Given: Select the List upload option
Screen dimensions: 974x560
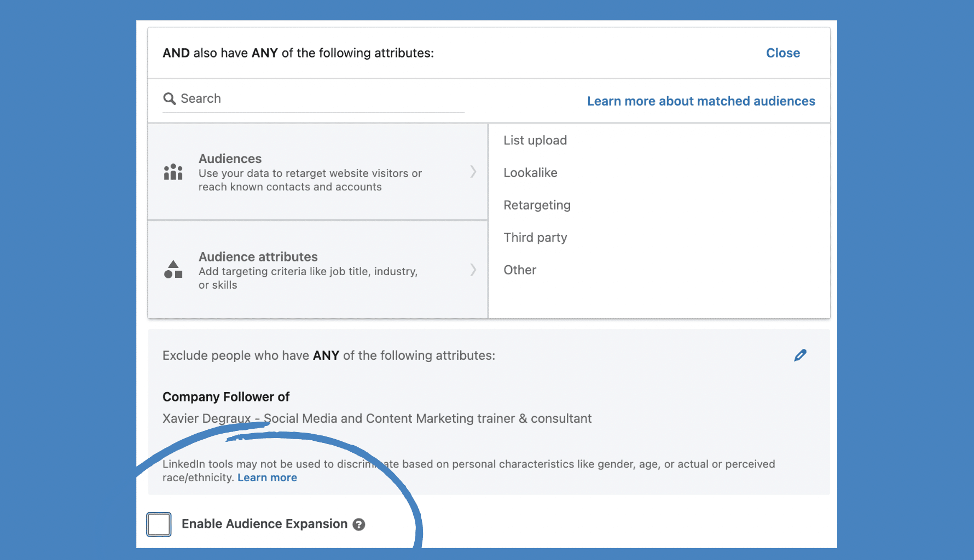Looking at the screenshot, I should coord(535,141).
